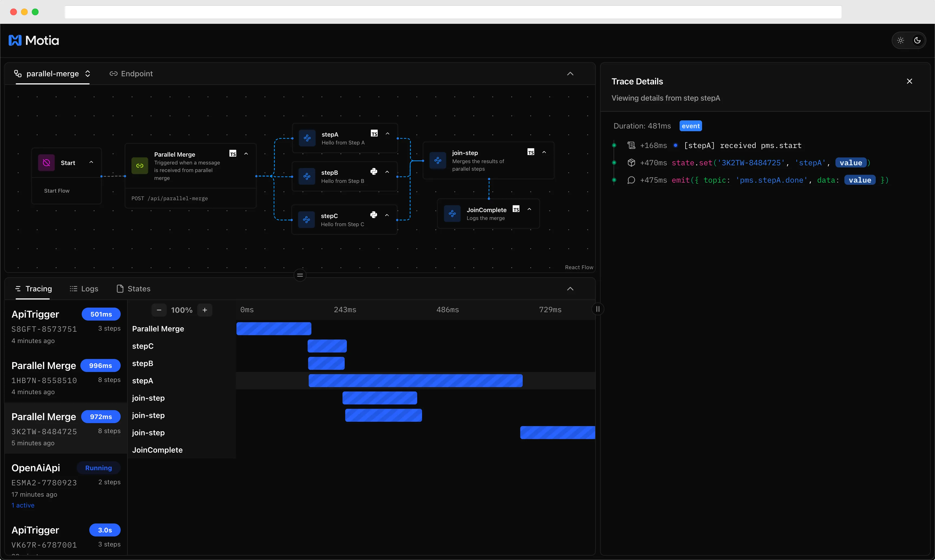Image resolution: width=935 pixels, height=560 pixels.
Task: Click the Python icon on stepC node
Action: [x=374, y=215]
